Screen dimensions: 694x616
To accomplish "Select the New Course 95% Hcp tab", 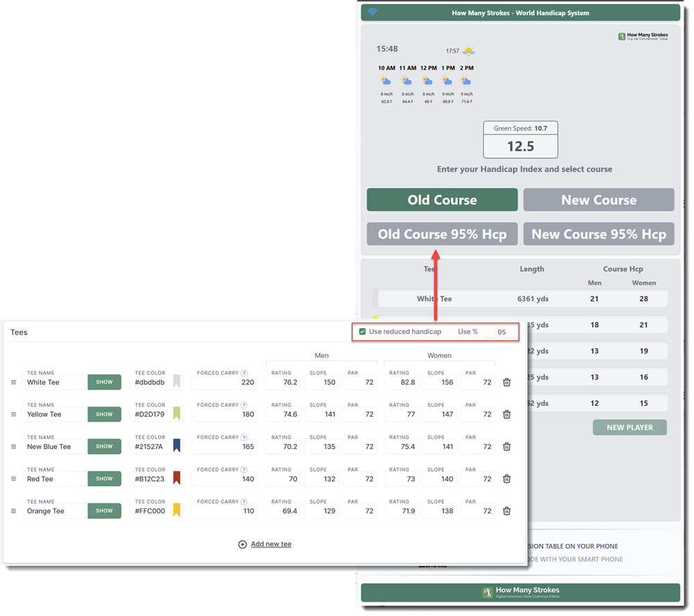I will point(599,234).
